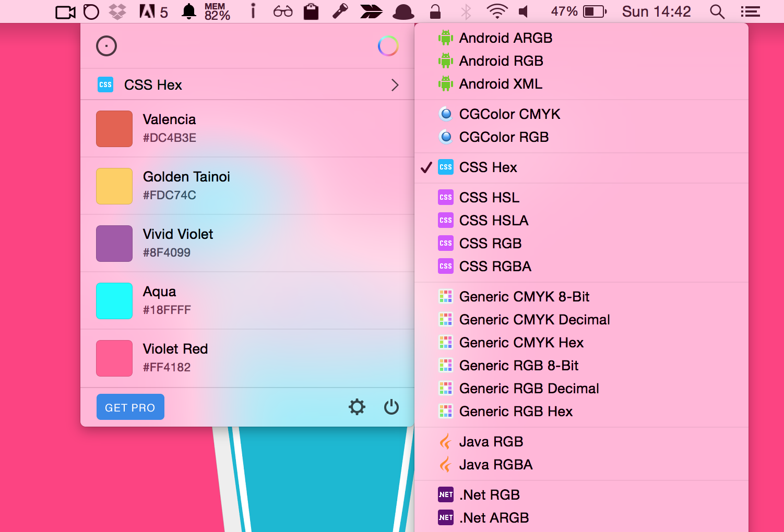Click the 47% battery indicator
This screenshot has height=532, width=784.
[x=579, y=11]
